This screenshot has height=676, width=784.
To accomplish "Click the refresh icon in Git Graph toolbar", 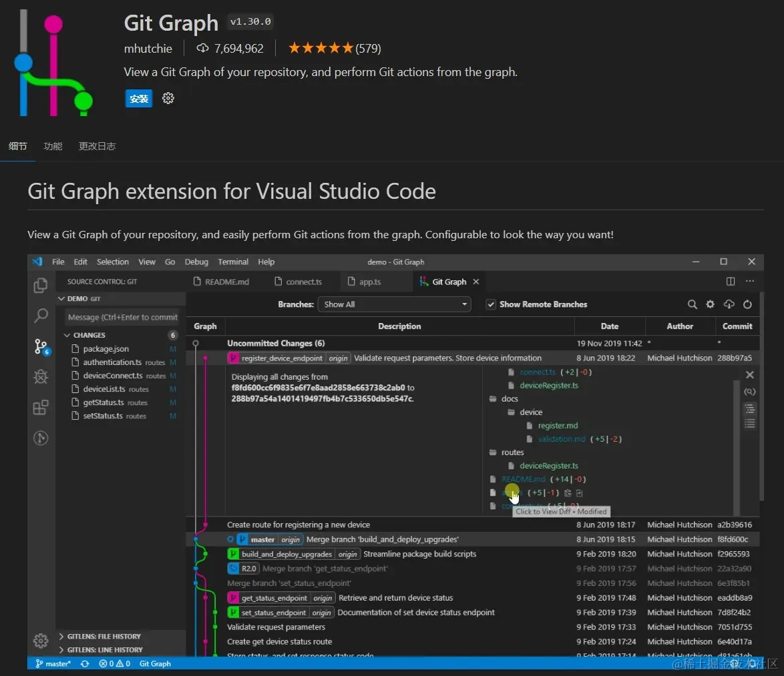I will pyautogui.click(x=747, y=304).
